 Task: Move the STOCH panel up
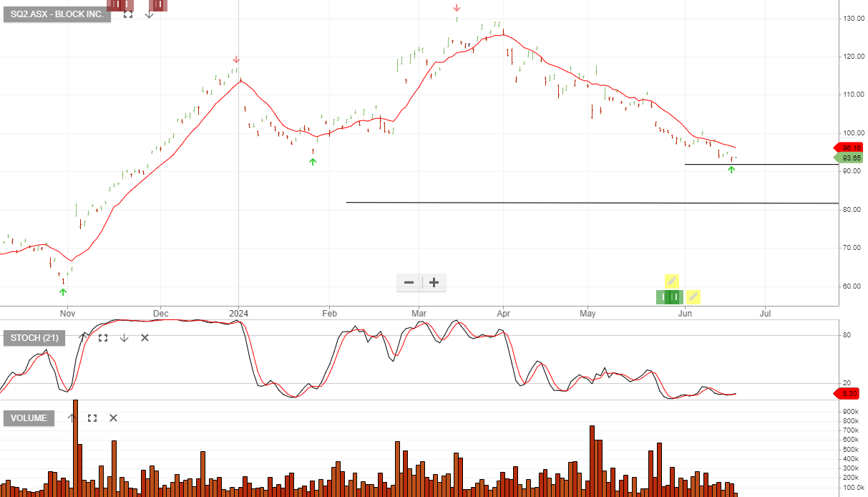pyautogui.click(x=82, y=338)
